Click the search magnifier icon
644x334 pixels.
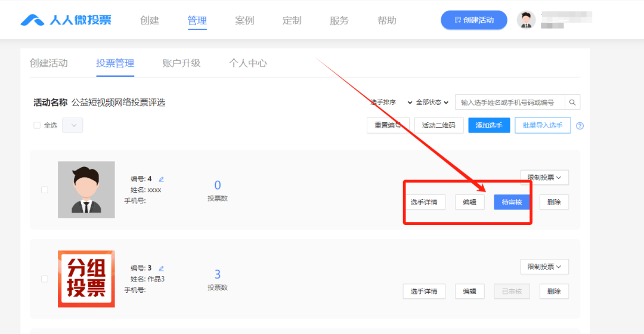(x=572, y=103)
